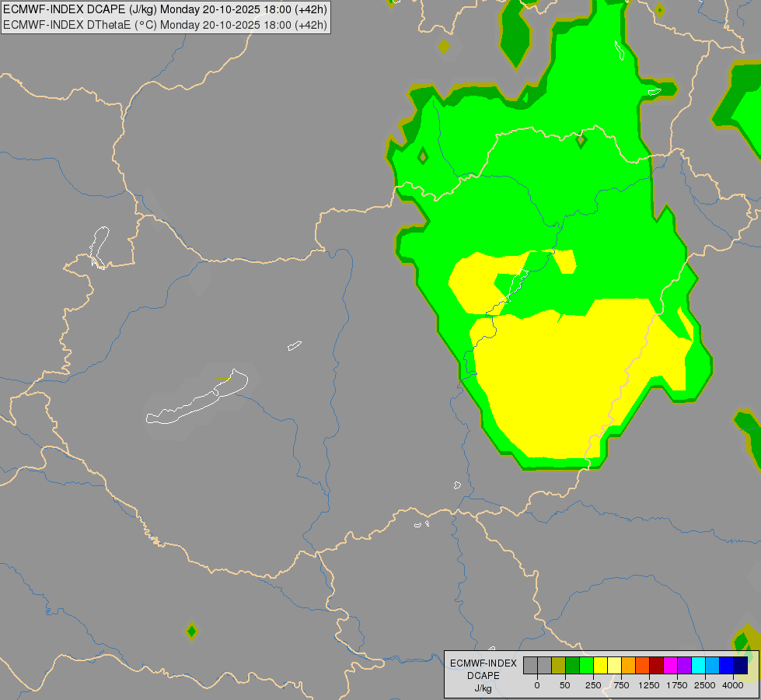Select the cyan legend swatch
This screenshot has height=700, width=761.
pos(698,665)
